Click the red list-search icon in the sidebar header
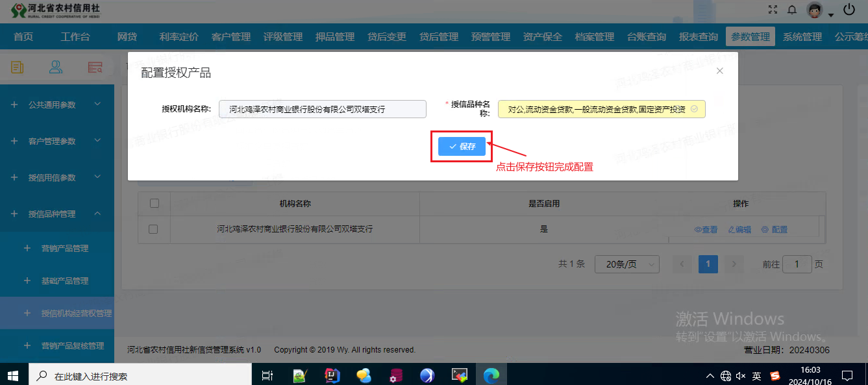Viewport: 868px width, 385px height. (x=95, y=67)
